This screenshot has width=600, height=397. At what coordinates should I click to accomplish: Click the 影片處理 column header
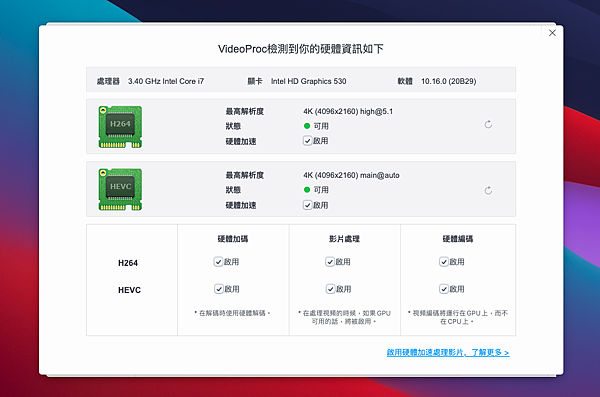click(344, 239)
